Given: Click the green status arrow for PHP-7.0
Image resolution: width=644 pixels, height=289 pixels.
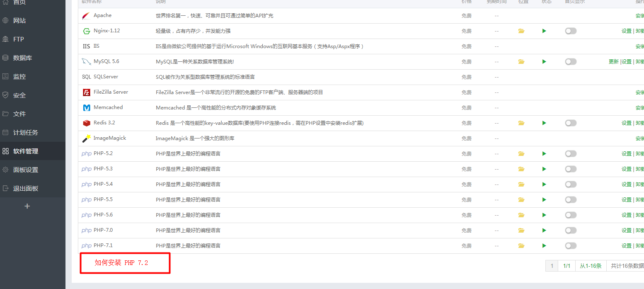Looking at the screenshot, I should click(x=544, y=231).
